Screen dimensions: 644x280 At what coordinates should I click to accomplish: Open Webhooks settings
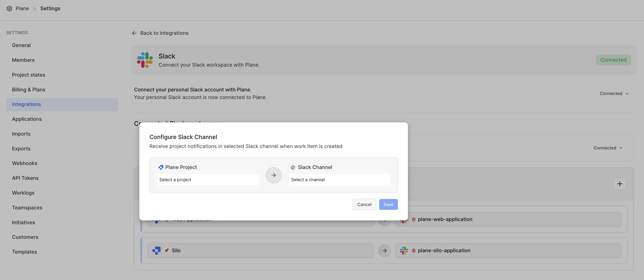(x=62, y=163)
